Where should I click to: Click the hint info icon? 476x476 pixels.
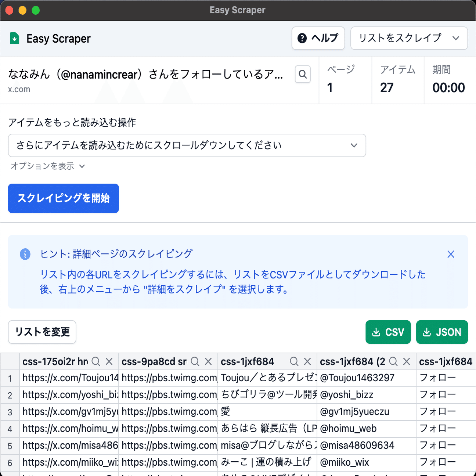point(25,254)
